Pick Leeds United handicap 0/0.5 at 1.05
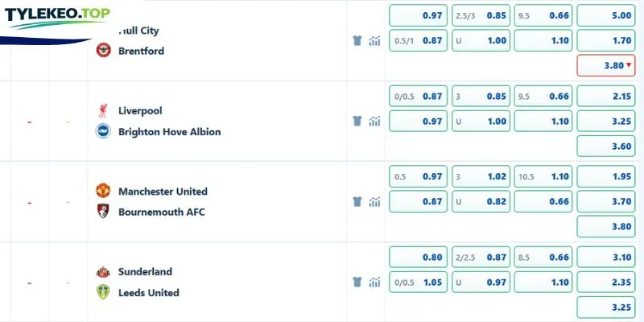 (x=418, y=283)
